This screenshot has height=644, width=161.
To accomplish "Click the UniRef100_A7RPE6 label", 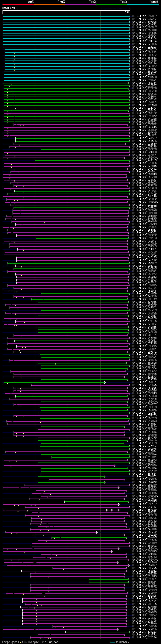I will tap(144, 629).
